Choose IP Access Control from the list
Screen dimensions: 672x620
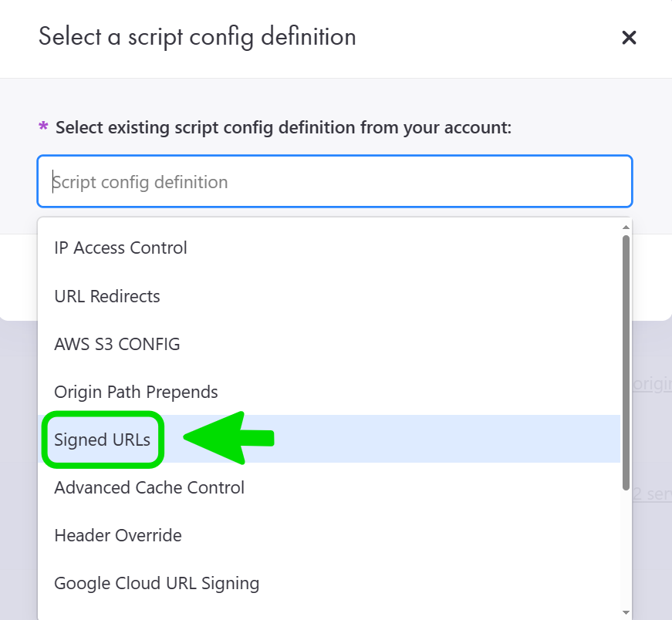point(120,248)
